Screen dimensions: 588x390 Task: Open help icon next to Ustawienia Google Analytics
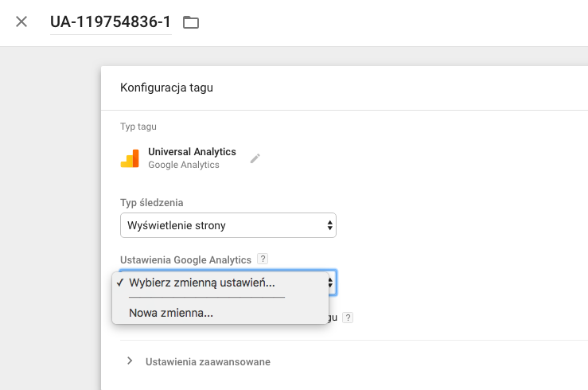click(263, 259)
